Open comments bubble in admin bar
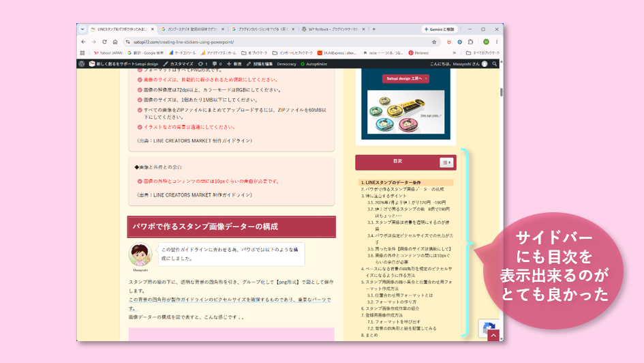The height and width of the screenshot is (363, 644). click(217, 64)
